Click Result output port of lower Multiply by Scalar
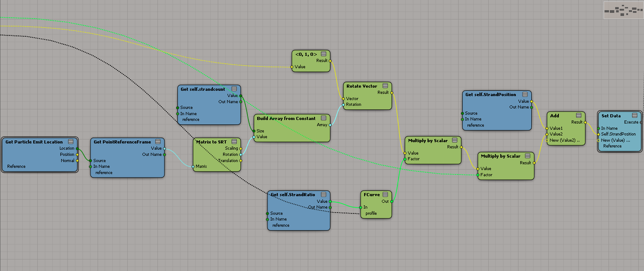644x271 pixels. click(x=534, y=163)
